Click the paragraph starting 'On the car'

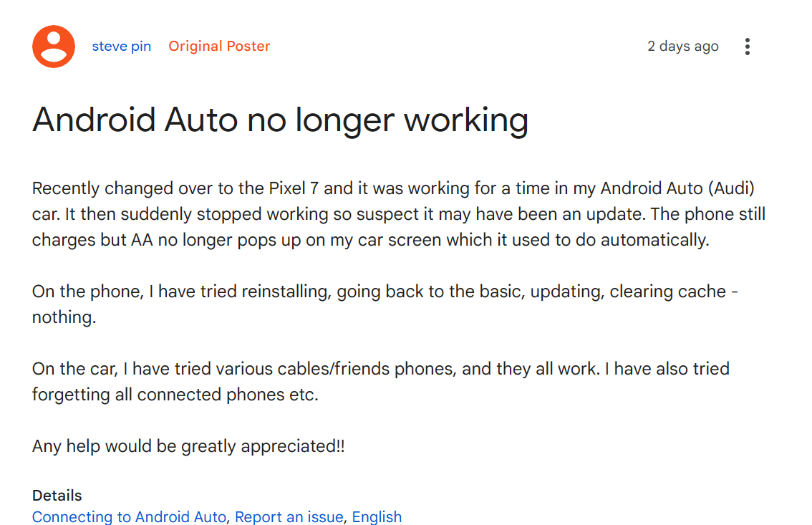pos(381,382)
